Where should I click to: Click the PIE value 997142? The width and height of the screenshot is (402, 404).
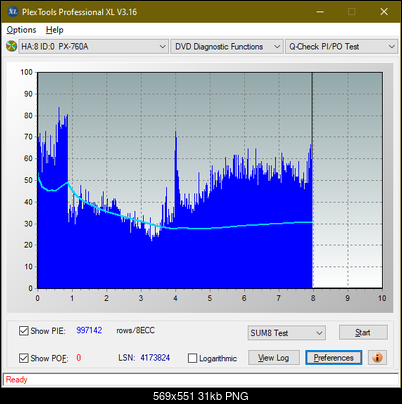coord(89,330)
